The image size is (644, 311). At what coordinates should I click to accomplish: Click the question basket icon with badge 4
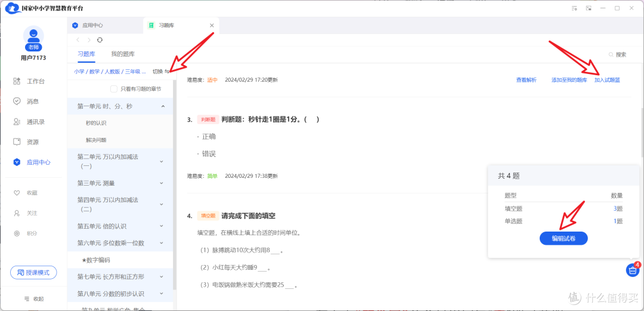point(633,270)
